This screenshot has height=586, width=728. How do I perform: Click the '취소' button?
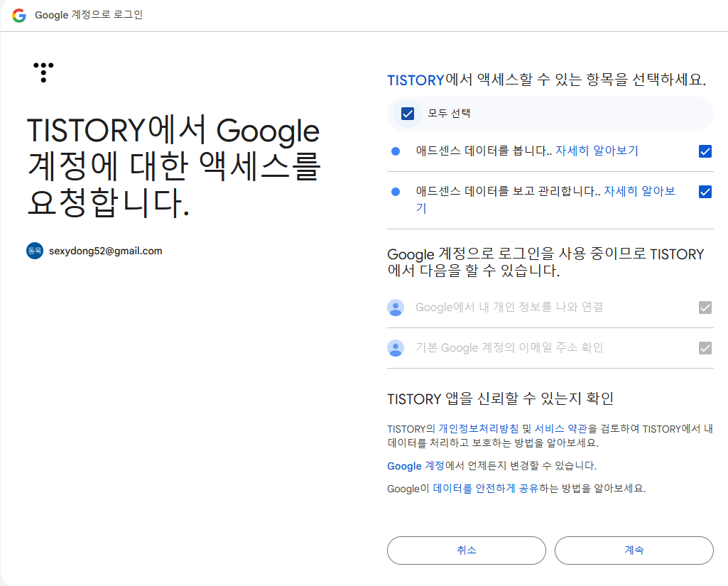click(x=467, y=550)
